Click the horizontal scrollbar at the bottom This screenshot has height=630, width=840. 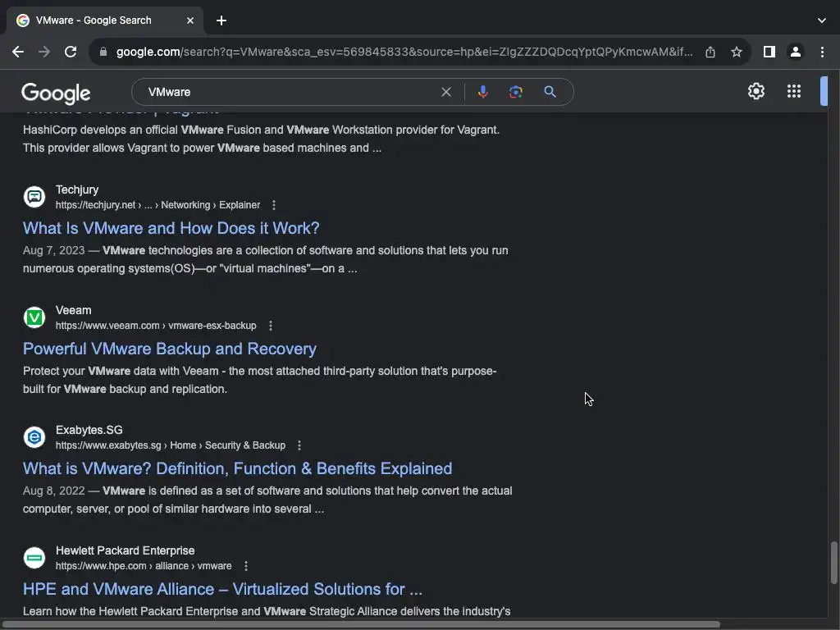click(x=360, y=624)
